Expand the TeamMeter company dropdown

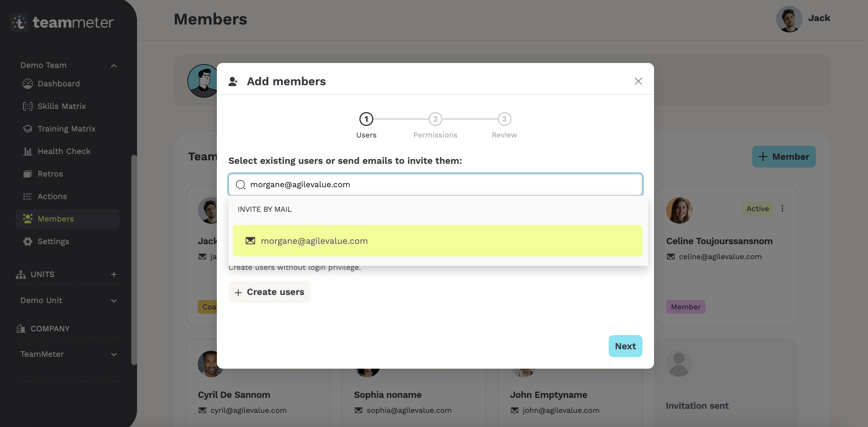[x=114, y=354]
